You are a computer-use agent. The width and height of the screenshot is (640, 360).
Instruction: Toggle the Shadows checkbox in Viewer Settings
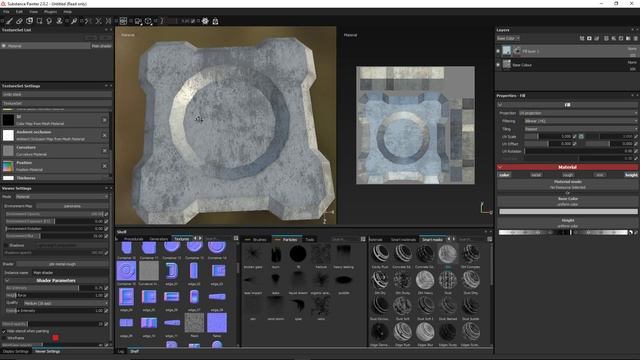pos(6,245)
